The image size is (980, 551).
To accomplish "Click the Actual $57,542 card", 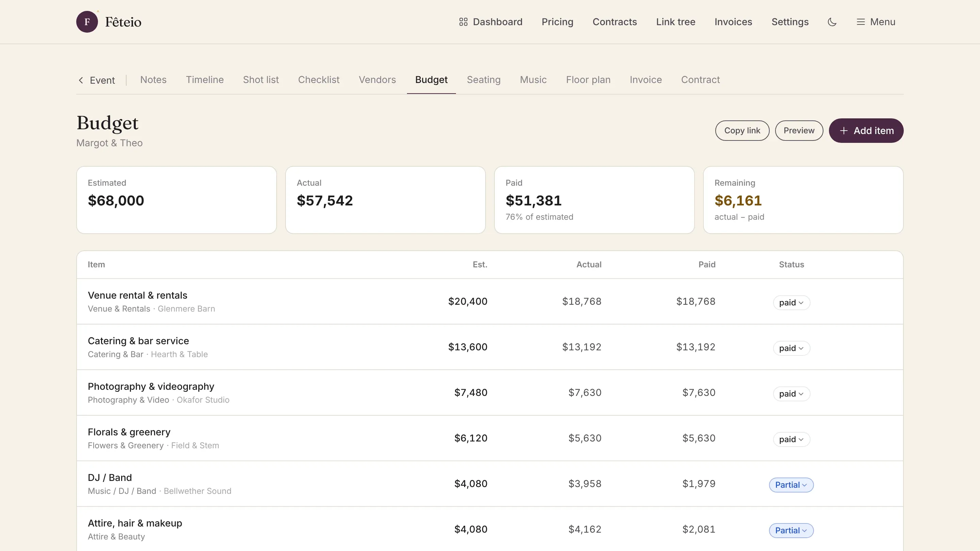I will [x=386, y=200].
